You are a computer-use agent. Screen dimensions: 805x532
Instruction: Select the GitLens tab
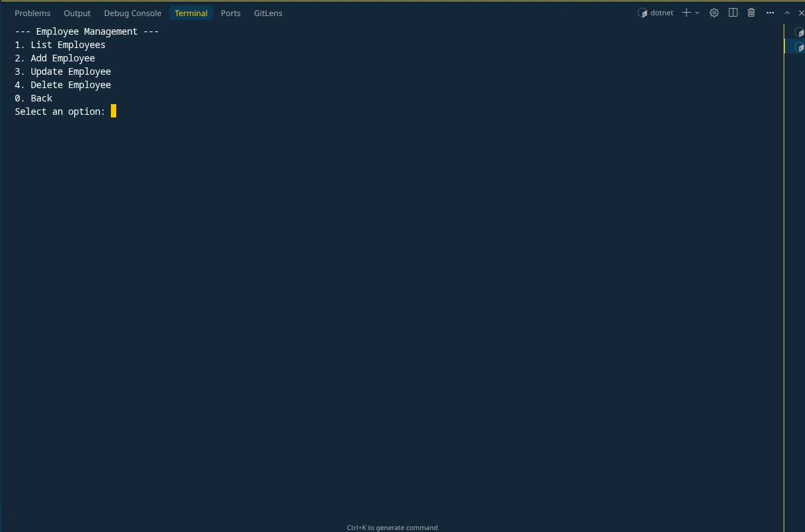pyautogui.click(x=268, y=13)
